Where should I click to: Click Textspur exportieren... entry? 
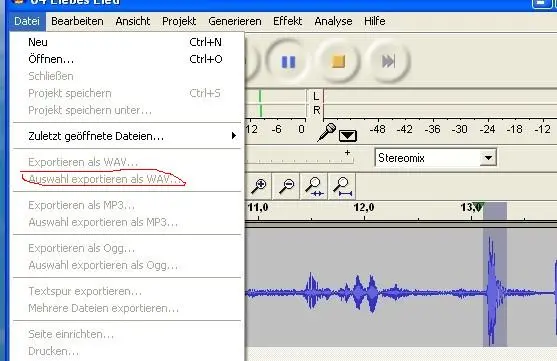pyautogui.click(x=127, y=291)
